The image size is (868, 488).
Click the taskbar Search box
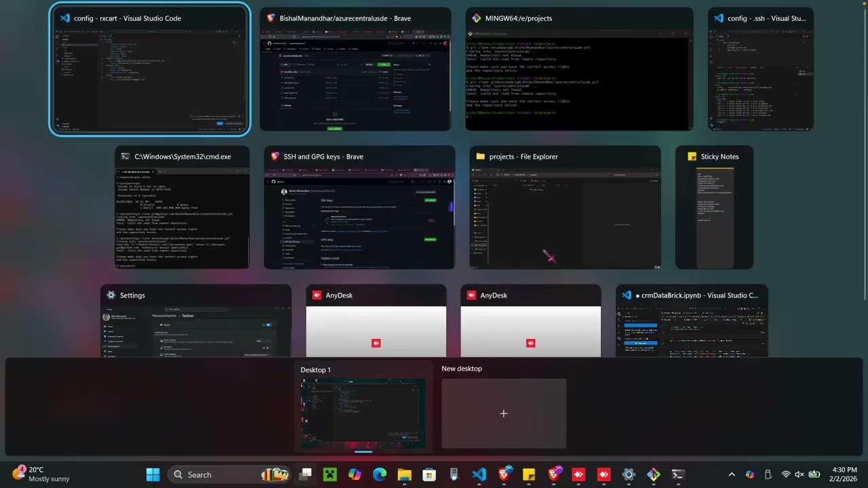coord(229,474)
